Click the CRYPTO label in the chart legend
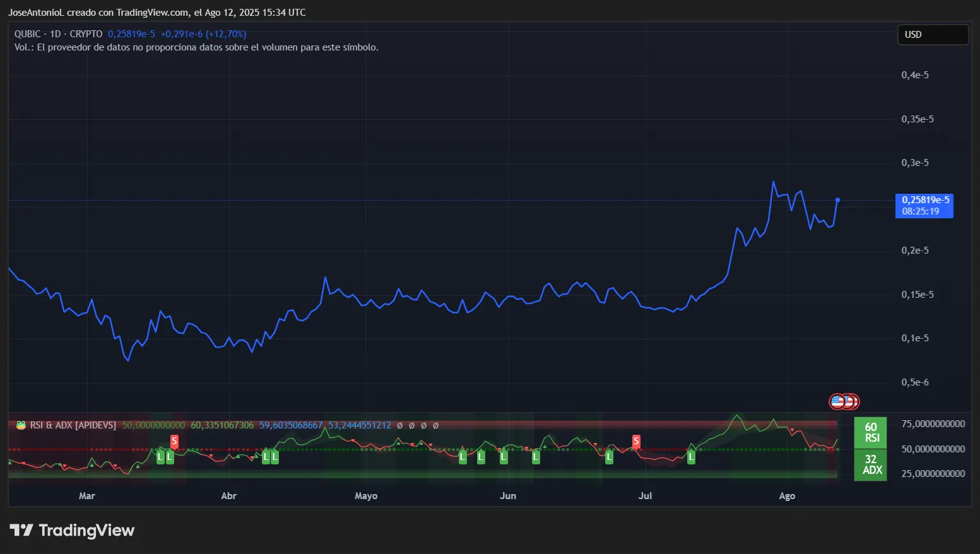The width and height of the screenshot is (980, 554). click(88, 34)
